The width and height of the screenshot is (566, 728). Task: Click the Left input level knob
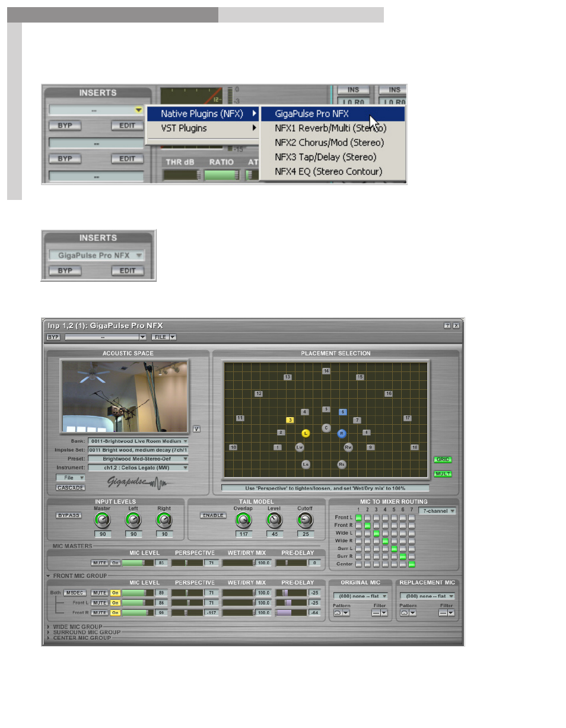pos(133,520)
